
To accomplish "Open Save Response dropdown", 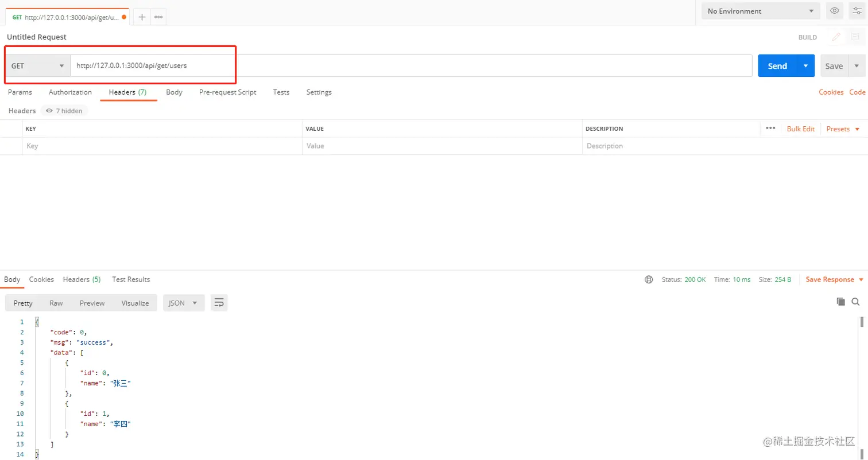I will (835, 279).
